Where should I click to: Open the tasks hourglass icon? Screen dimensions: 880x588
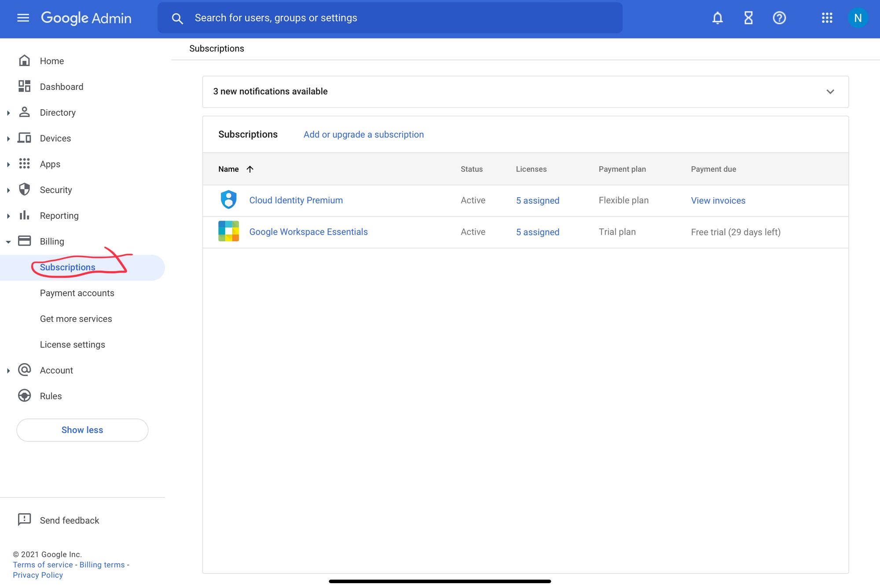pos(748,18)
